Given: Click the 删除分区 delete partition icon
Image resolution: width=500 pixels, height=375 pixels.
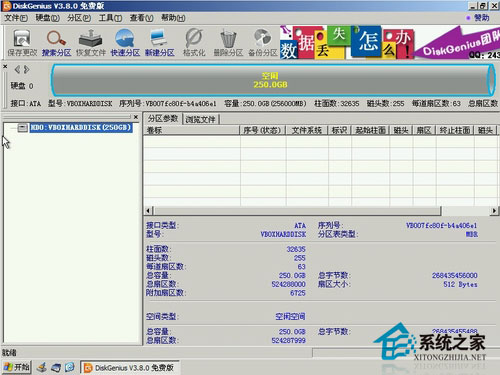Looking at the screenshot, I should (x=228, y=43).
